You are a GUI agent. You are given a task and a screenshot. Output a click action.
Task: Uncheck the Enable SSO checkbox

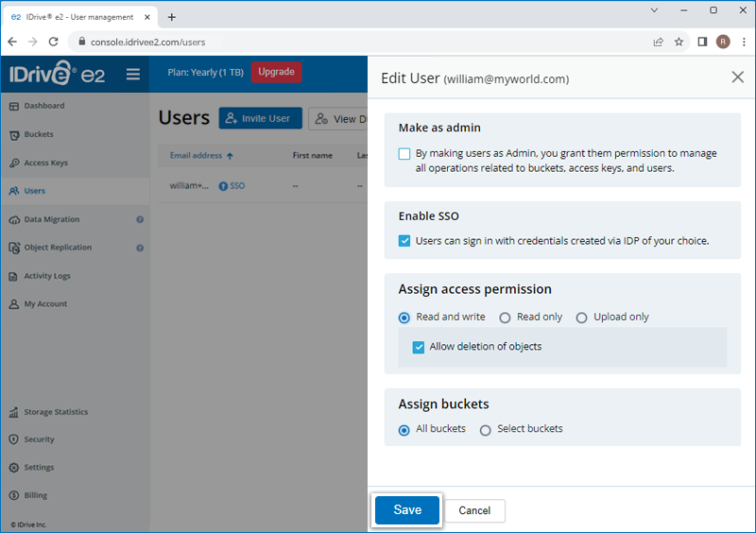point(404,241)
